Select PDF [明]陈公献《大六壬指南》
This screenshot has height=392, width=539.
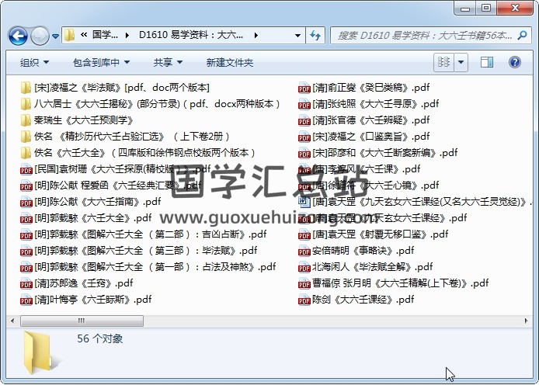click(x=90, y=202)
